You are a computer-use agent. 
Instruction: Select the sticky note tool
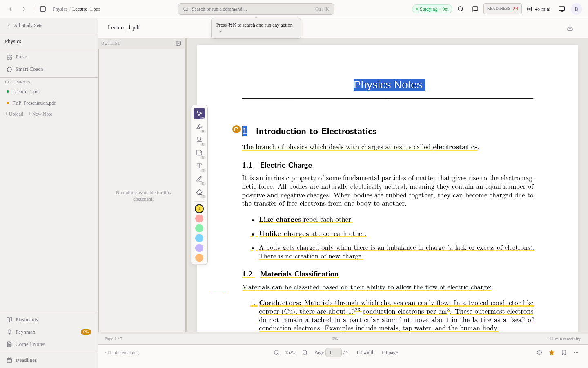coord(199,153)
